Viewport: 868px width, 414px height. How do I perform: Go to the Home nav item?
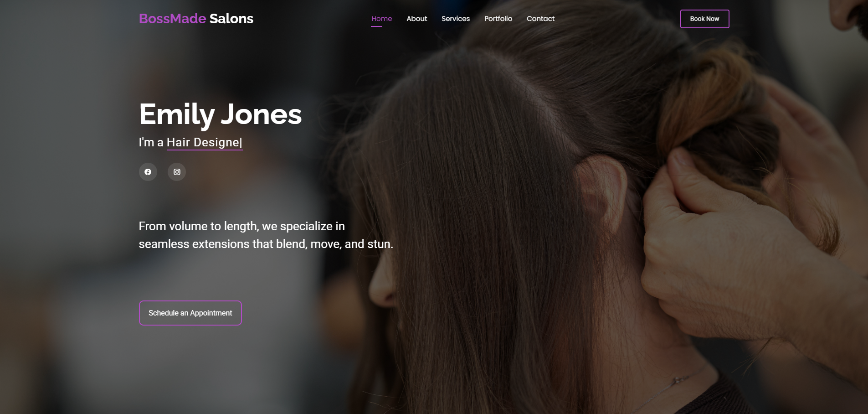click(382, 19)
